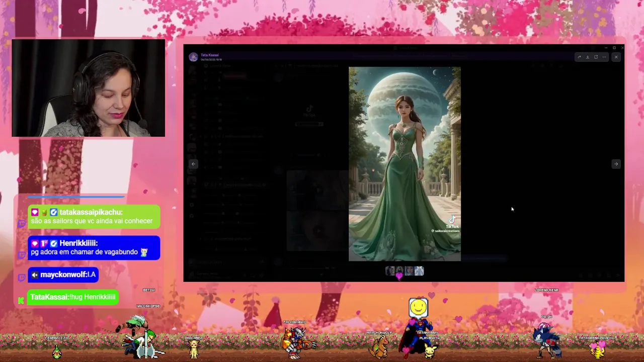
Task: Click the green dress image preview
Action: click(x=405, y=164)
